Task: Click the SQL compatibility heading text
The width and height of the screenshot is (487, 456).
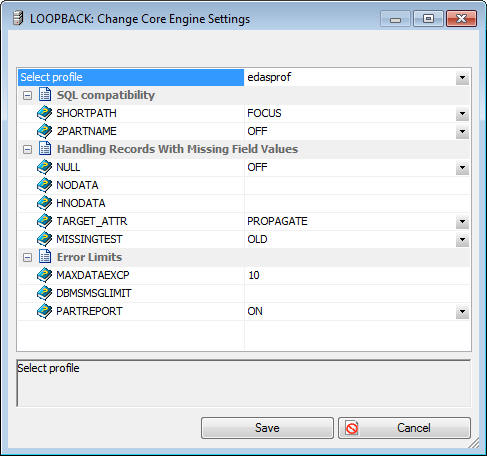Action: tap(106, 95)
